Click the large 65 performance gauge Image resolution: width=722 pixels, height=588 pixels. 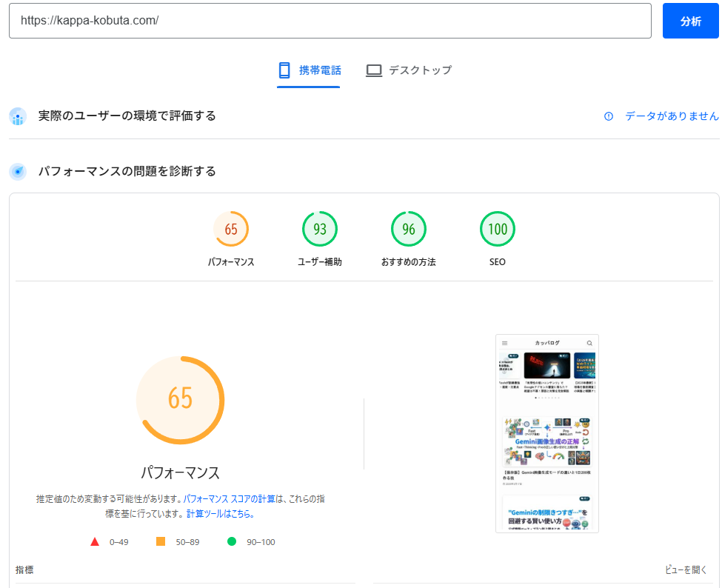181,400
